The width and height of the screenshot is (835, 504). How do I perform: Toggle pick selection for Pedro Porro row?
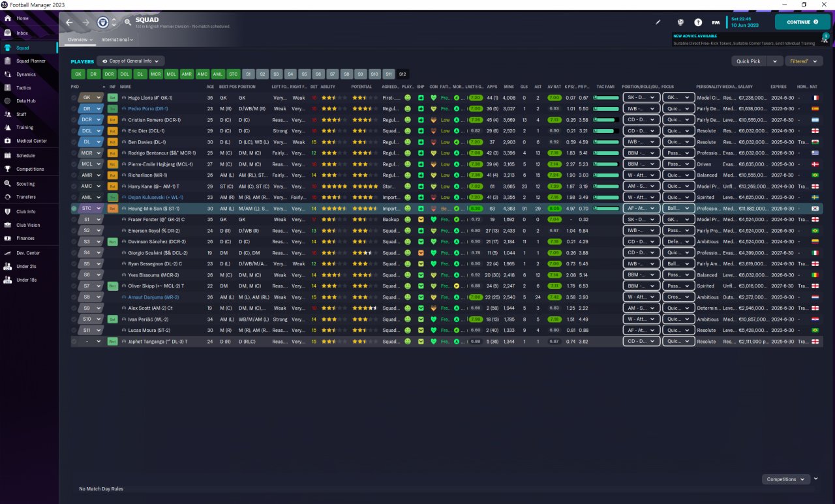(x=74, y=109)
